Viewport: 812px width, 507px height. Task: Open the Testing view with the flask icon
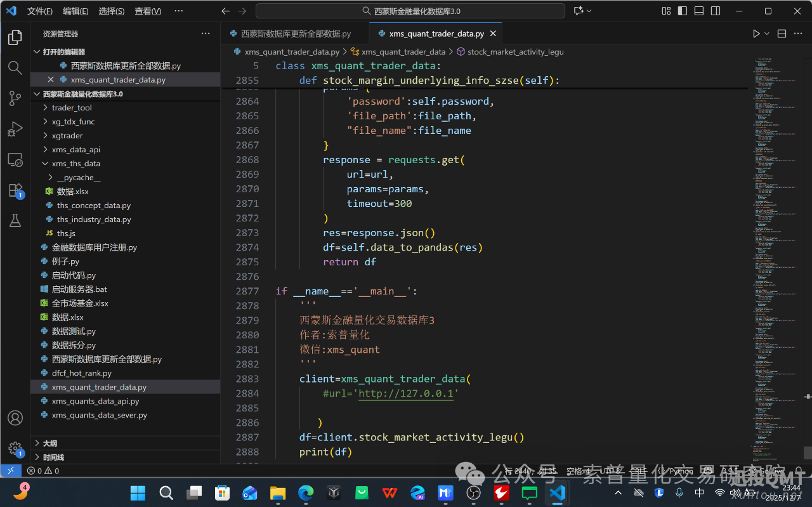[15, 220]
